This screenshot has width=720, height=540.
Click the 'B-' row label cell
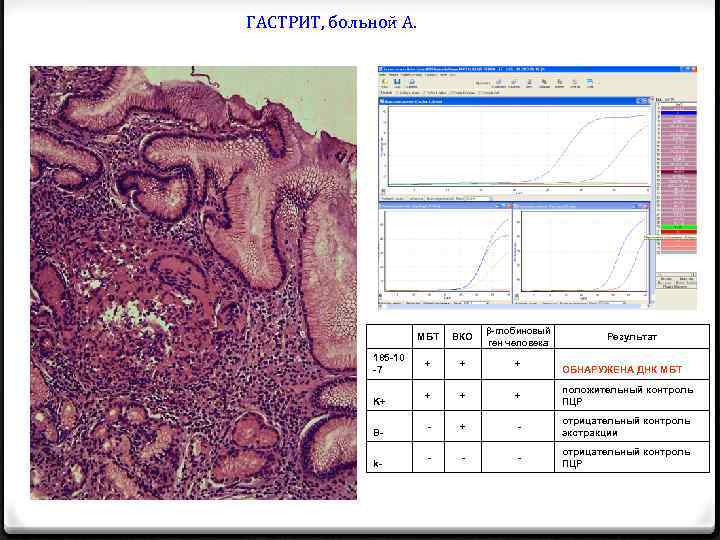(x=389, y=427)
